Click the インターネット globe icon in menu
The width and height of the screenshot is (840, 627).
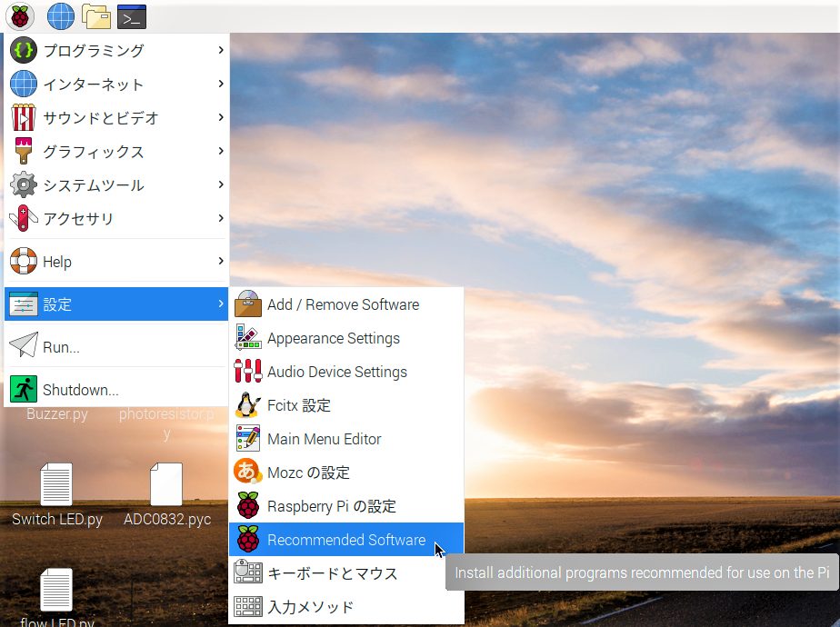(23, 85)
